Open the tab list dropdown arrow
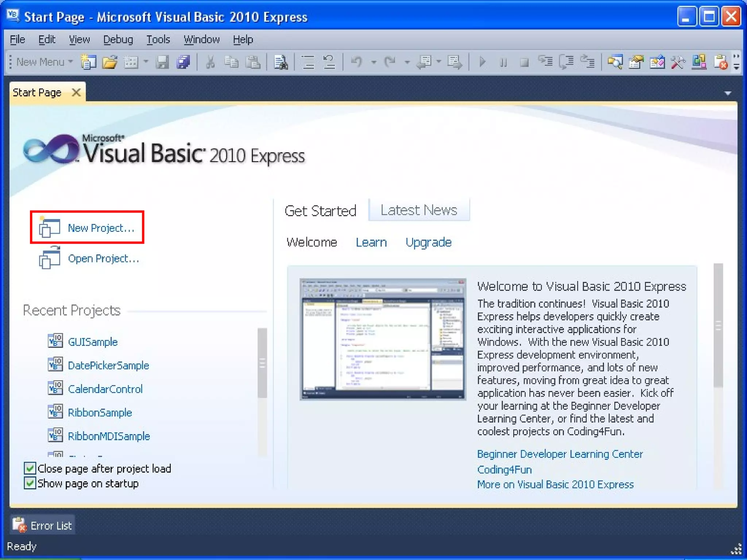Screen dimensions: 747x560 728,93
